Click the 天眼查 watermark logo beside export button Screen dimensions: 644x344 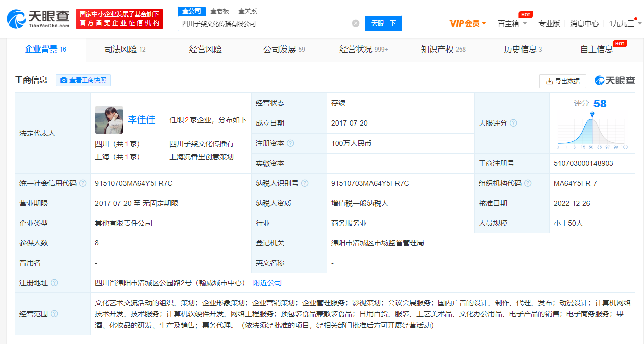pos(614,81)
